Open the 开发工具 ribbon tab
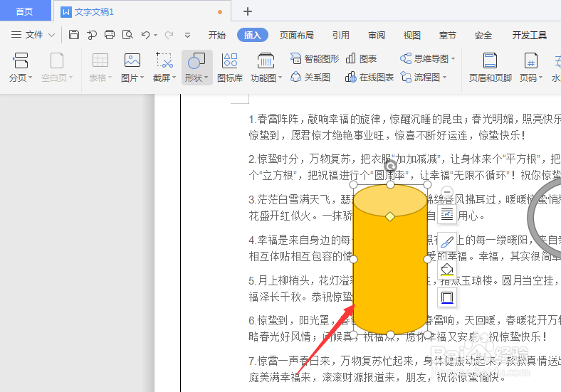Image resolution: width=561 pixels, height=392 pixels. (x=529, y=35)
